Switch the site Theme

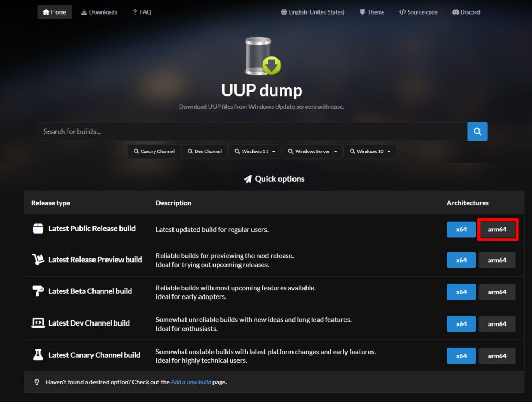pyautogui.click(x=371, y=12)
